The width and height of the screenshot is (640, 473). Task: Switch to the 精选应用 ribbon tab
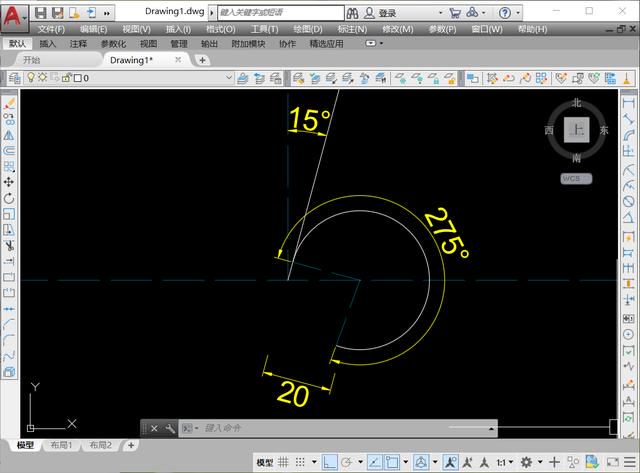pyautogui.click(x=326, y=44)
